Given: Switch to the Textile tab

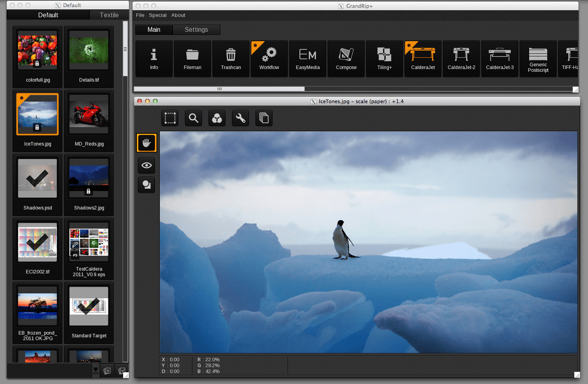Looking at the screenshot, I should (109, 15).
